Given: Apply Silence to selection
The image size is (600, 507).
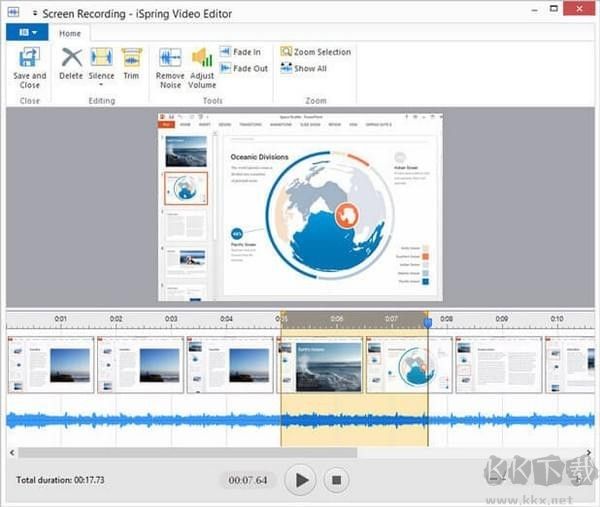Looking at the screenshot, I should pyautogui.click(x=101, y=63).
